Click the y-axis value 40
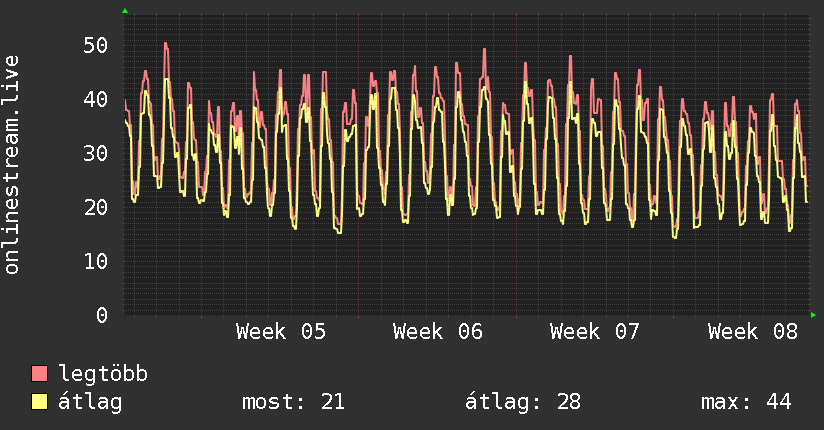Viewport: 824px width, 430px height. (x=95, y=99)
